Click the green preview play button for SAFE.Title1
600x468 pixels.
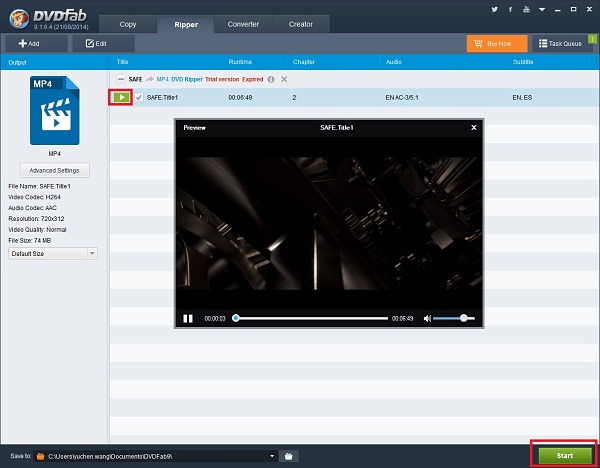click(121, 97)
